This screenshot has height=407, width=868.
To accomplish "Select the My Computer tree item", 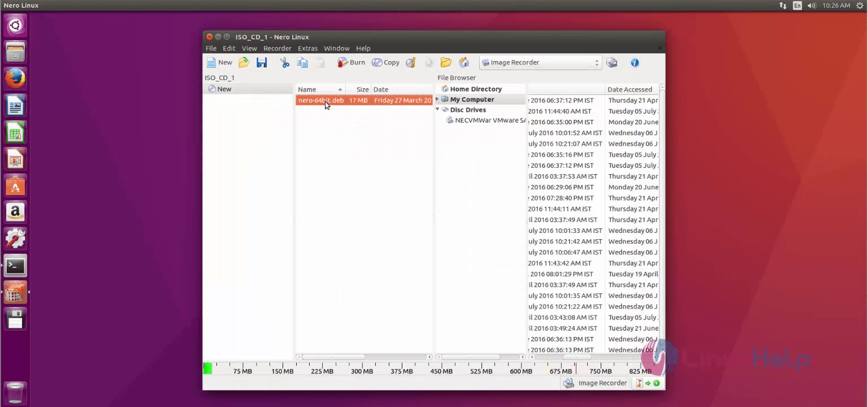I will coord(472,99).
